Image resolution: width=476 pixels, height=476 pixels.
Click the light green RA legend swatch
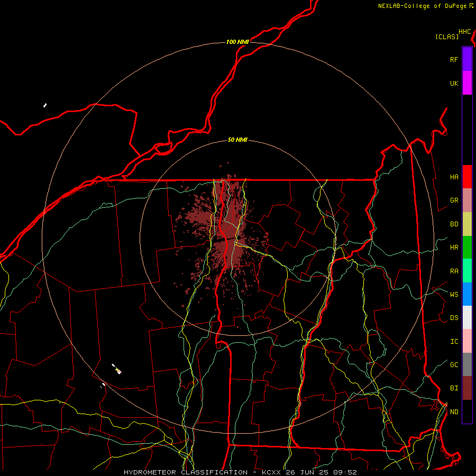pos(467,271)
